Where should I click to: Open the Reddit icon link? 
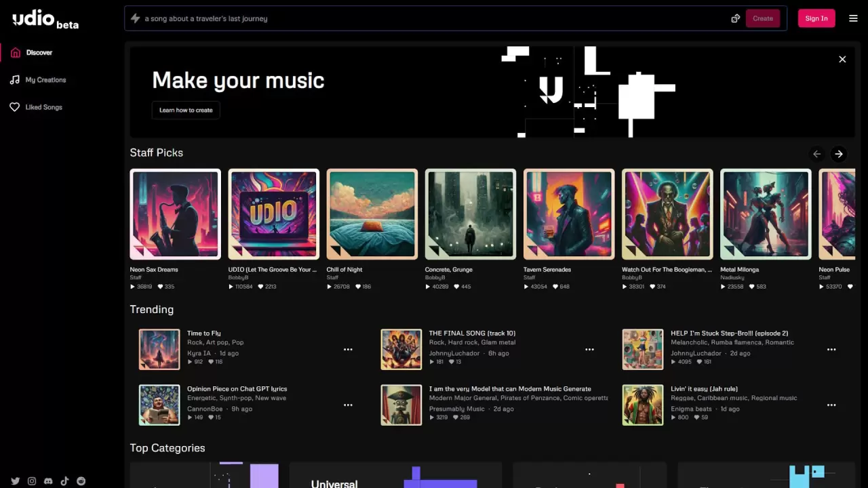81,481
